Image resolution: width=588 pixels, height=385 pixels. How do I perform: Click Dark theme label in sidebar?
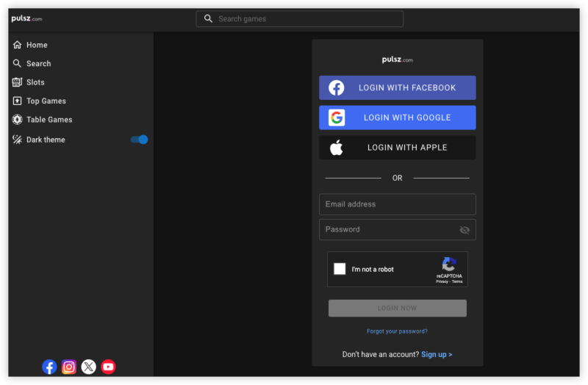[46, 140]
